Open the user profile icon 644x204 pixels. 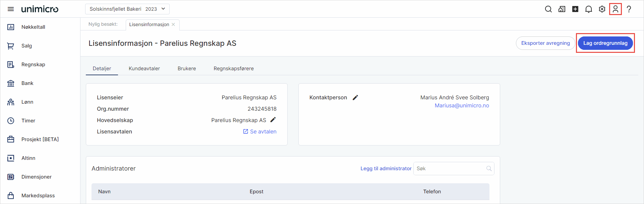(x=615, y=9)
